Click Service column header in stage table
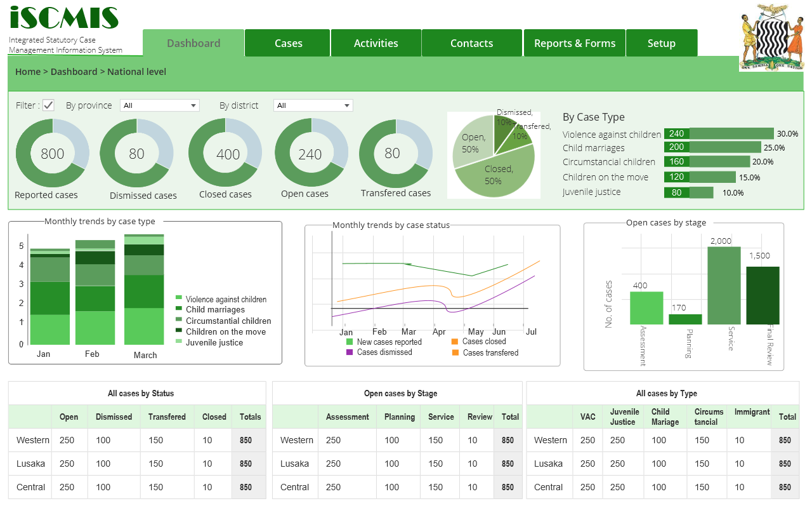Viewport: 812px width, 508px height. tap(441, 417)
